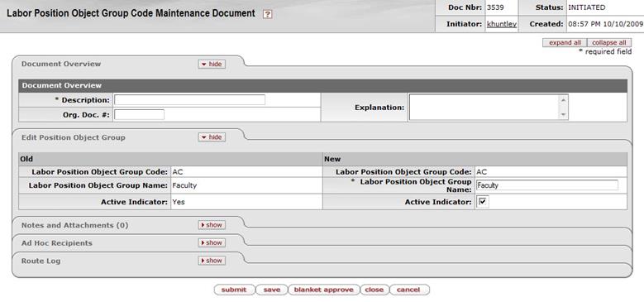
Task: Click inside the Explanation text area
Action: (484, 108)
